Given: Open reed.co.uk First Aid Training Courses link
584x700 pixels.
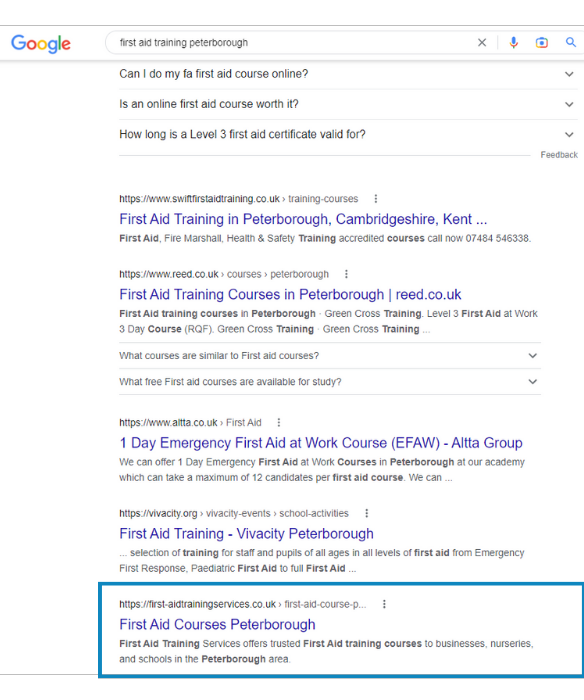Looking at the screenshot, I should point(290,295).
